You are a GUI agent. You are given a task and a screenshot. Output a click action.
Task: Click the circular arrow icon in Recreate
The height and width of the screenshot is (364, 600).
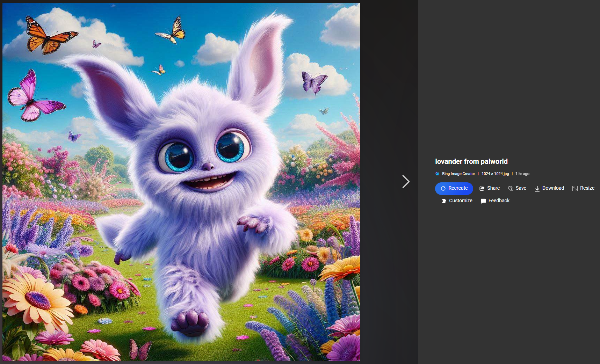click(443, 188)
